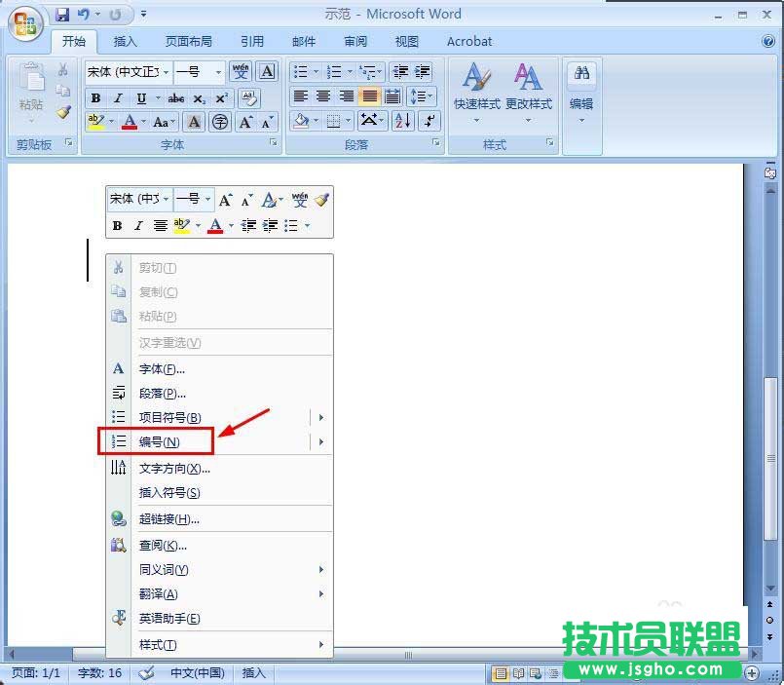Select 段落(P)... in the context menu

pos(219,394)
